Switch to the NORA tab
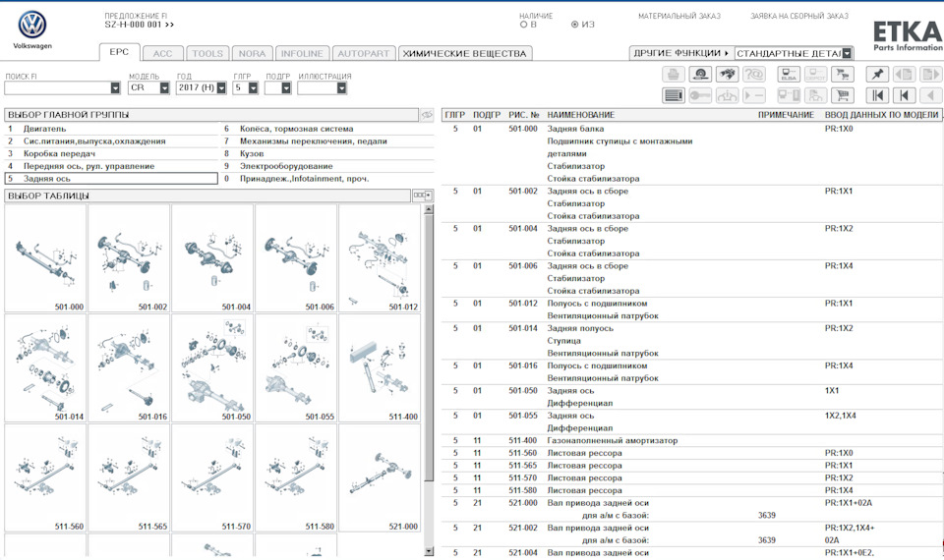Viewport: 944px width, 560px height. click(x=253, y=53)
